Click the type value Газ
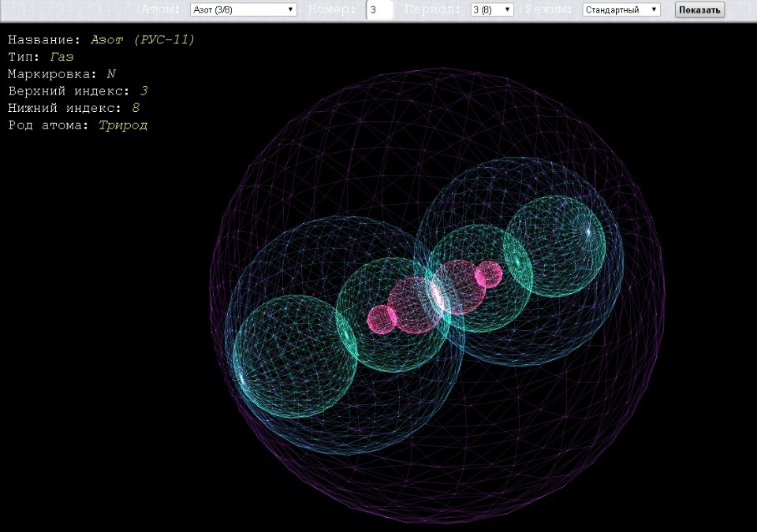The image size is (757, 532). click(x=62, y=57)
